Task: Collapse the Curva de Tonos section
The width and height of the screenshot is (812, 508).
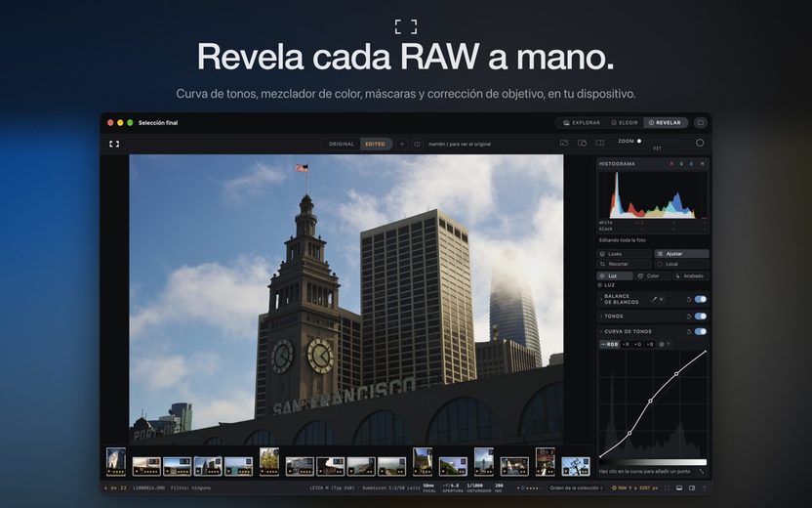Action: 601,332
